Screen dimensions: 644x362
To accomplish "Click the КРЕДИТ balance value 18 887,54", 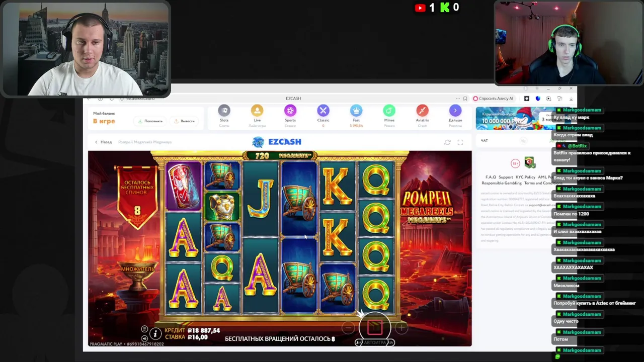I will tap(203, 330).
